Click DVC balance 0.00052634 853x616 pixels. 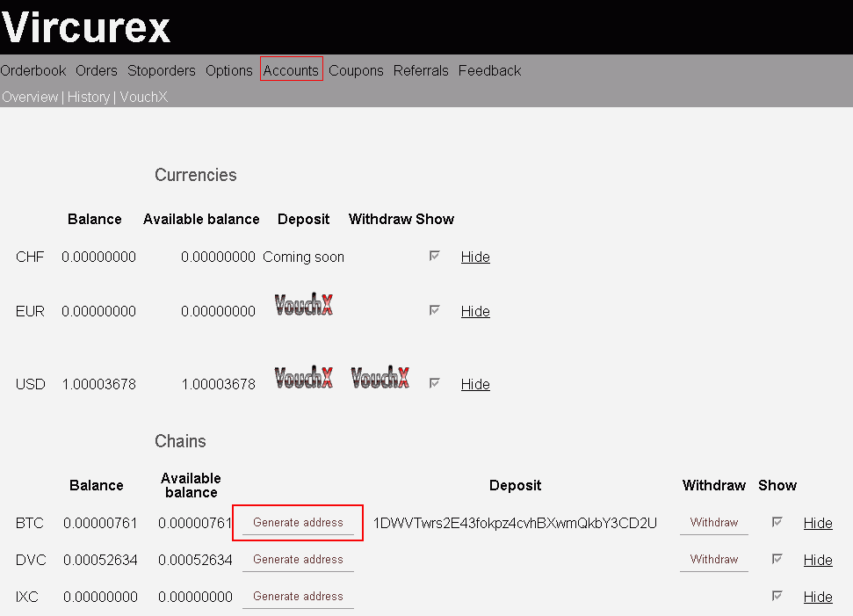point(100,560)
